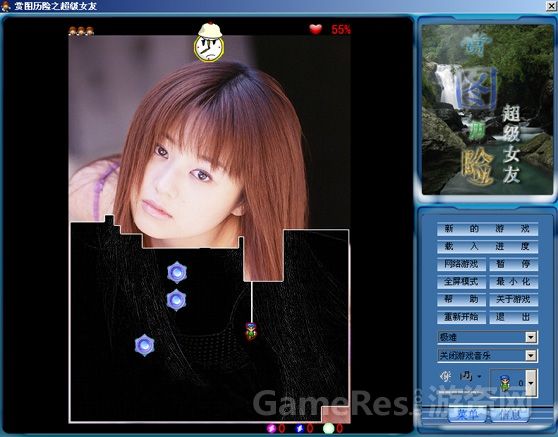Click the player character sprite on the playfield
Screen dimensions: 558x437
tap(251, 331)
